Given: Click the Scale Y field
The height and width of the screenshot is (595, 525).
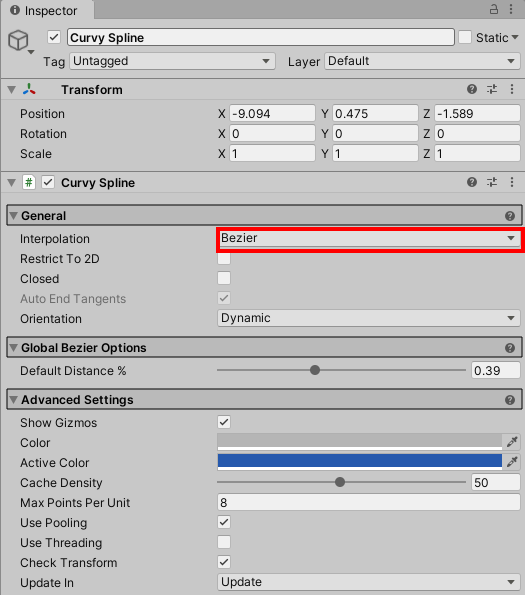Looking at the screenshot, I should [x=375, y=154].
